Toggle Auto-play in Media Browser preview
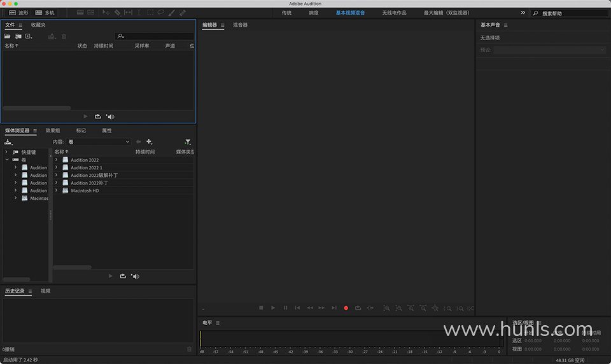 point(135,276)
